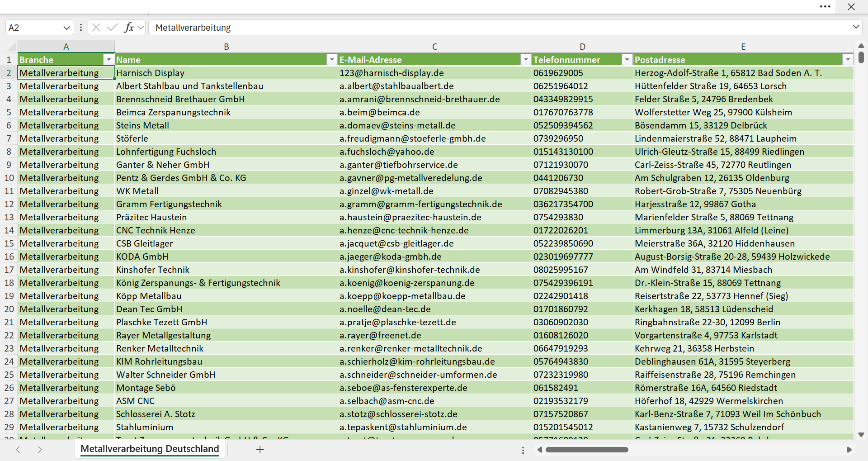Select the Montage Sebö cell

point(226,388)
